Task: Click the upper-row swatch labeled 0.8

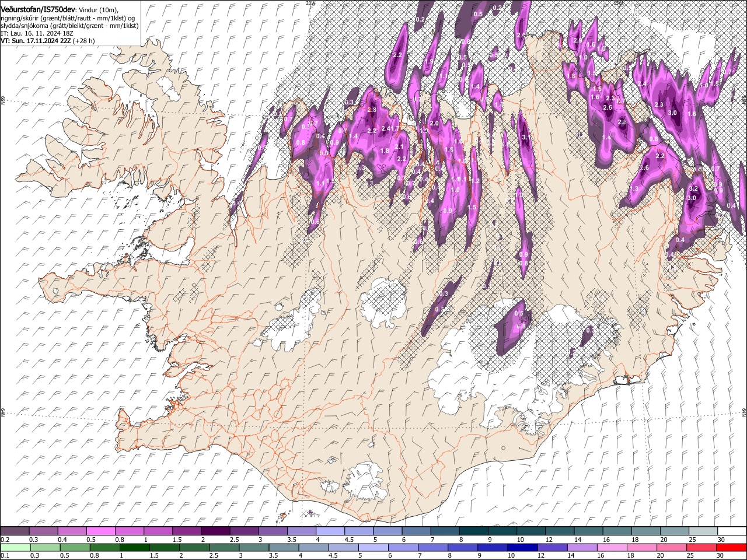Action: pyautogui.click(x=130, y=531)
